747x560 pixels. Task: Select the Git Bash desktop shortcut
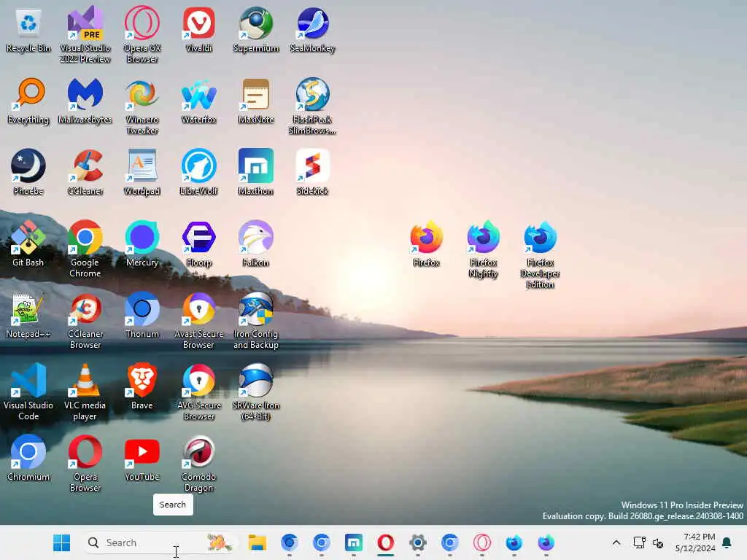click(x=28, y=244)
